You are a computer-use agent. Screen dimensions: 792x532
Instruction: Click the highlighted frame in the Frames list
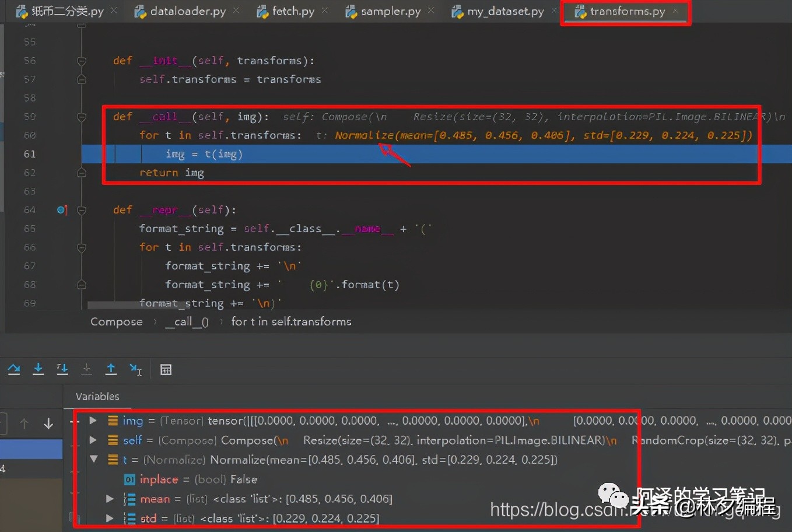click(x=31, y=449)
